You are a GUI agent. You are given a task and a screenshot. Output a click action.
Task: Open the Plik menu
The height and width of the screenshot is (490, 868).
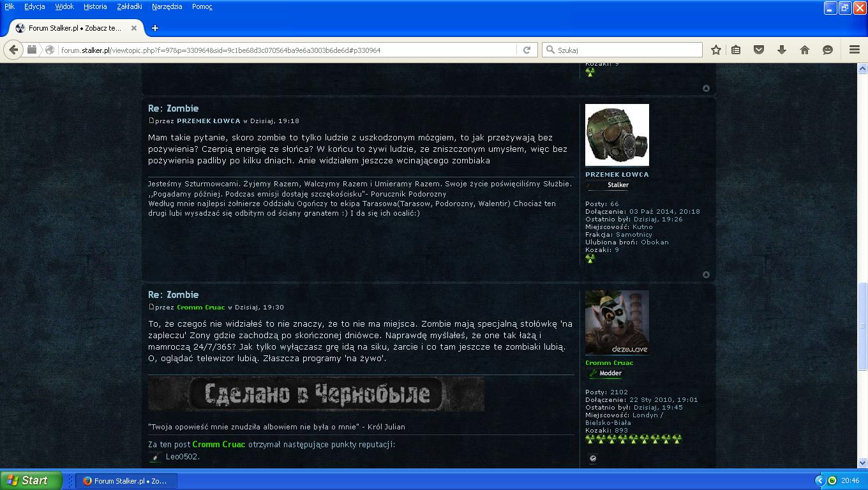pos(10,6)
